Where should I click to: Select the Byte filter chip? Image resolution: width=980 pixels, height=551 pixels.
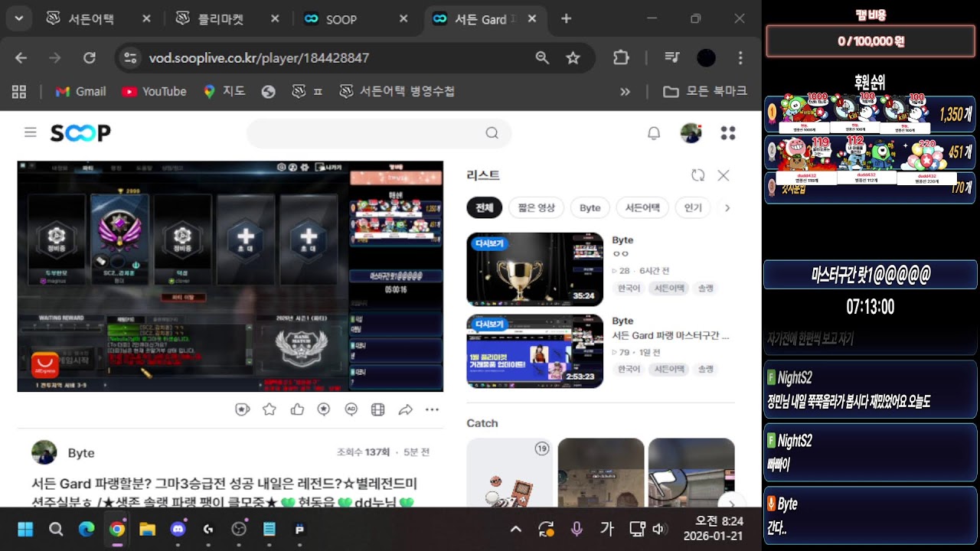590,207
